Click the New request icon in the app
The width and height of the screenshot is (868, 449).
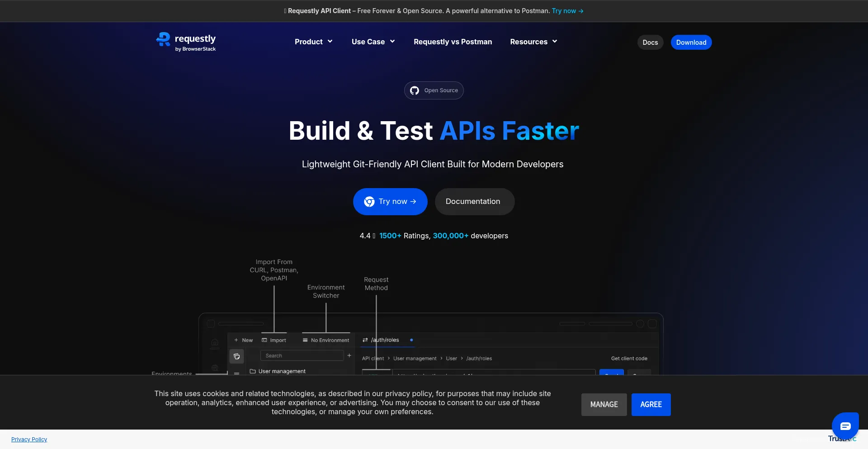pos(236,340)
